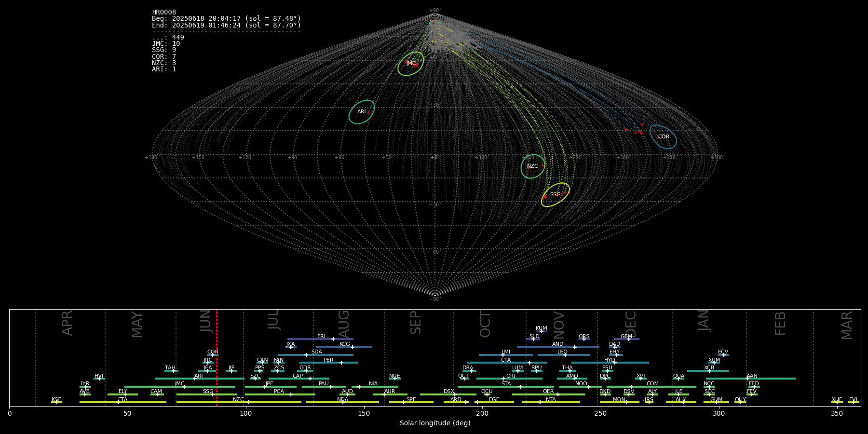868x434 pixels.
Task: Click the 200 tick on solar longitude axis
Action: [482, 414]
